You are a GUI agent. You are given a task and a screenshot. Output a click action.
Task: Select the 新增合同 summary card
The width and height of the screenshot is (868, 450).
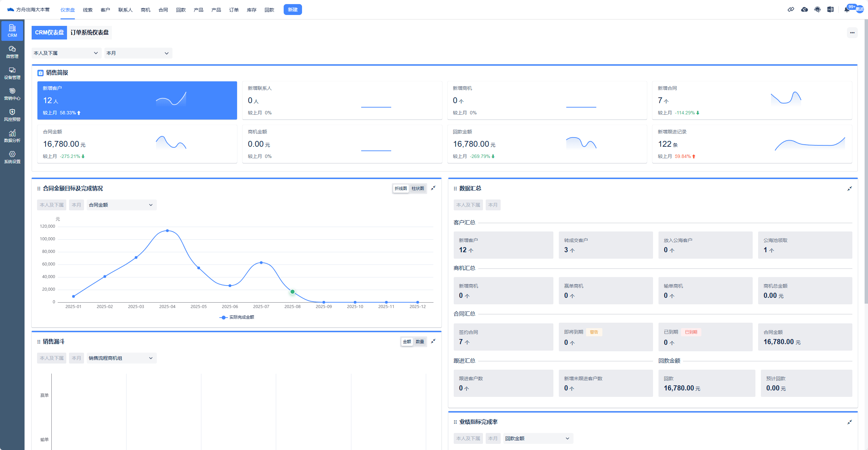[x=752, y=100]
